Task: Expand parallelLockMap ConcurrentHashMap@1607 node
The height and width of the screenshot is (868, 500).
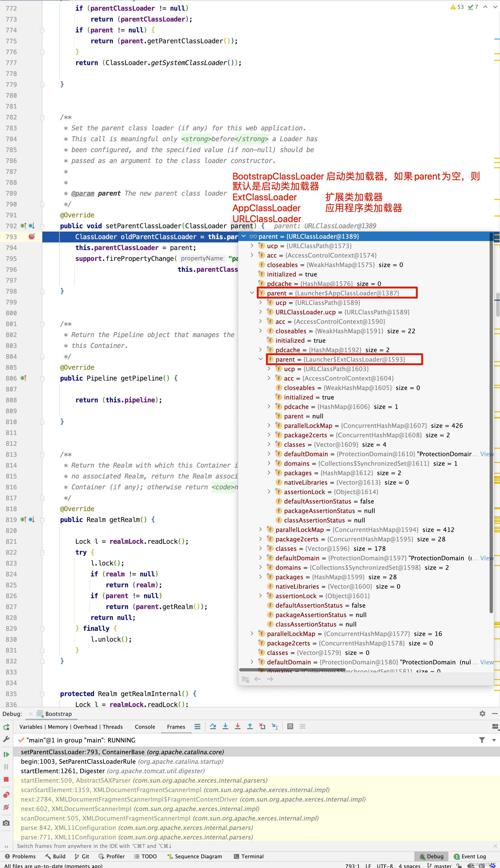Action: tap(269, 425)
